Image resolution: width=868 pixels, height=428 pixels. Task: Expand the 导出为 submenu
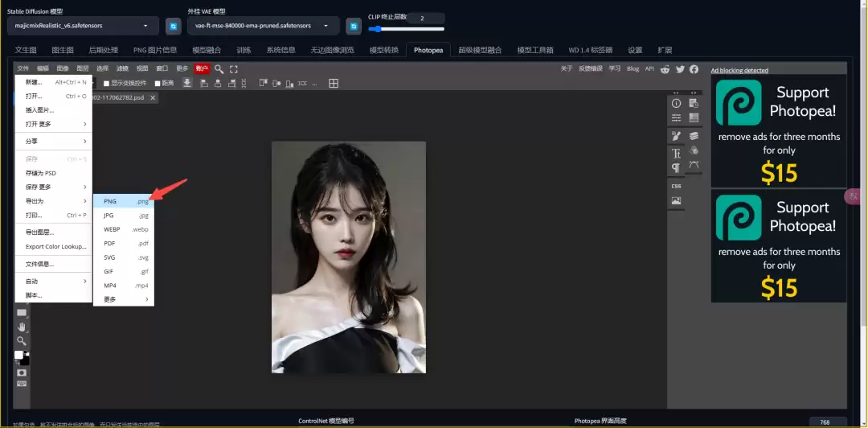coord(54,200)
